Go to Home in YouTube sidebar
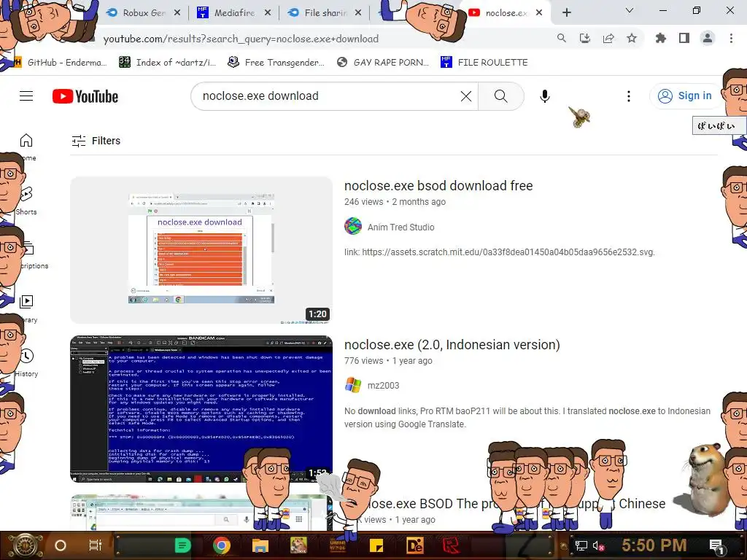This screenshot has width=747, height=560. 27,147
